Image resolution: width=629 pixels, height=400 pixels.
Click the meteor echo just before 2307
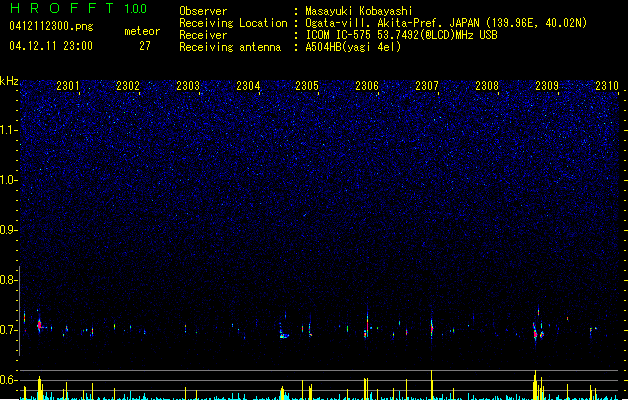point(432,328)
